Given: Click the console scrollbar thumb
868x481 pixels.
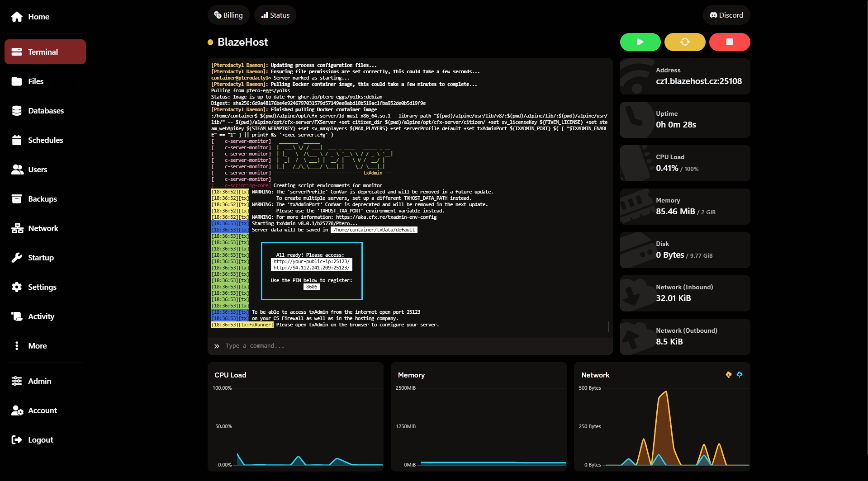Looking at the screenshot, I should click(608, 326).
